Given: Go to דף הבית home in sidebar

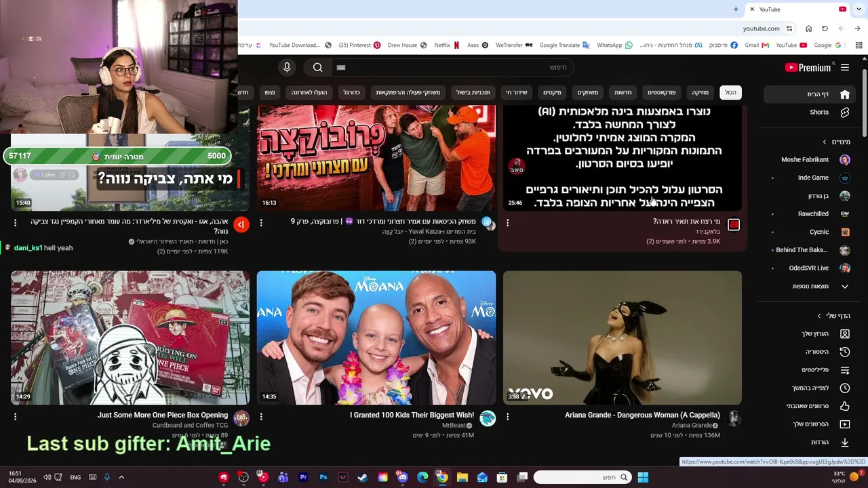Looking at the screenshot, I should pos(811,94).
